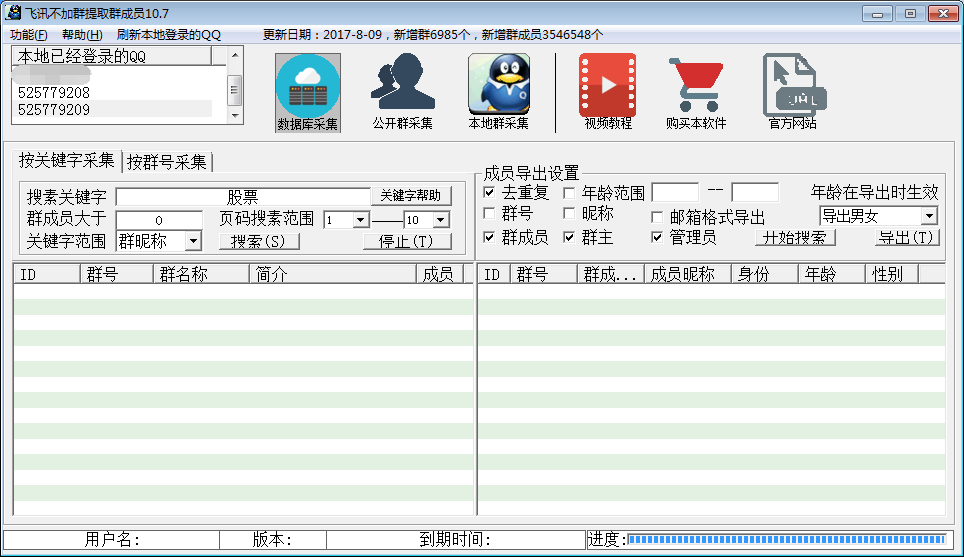Click the QQ list scroll down arrow
The image size is (964, 557).
pos(235,115)
